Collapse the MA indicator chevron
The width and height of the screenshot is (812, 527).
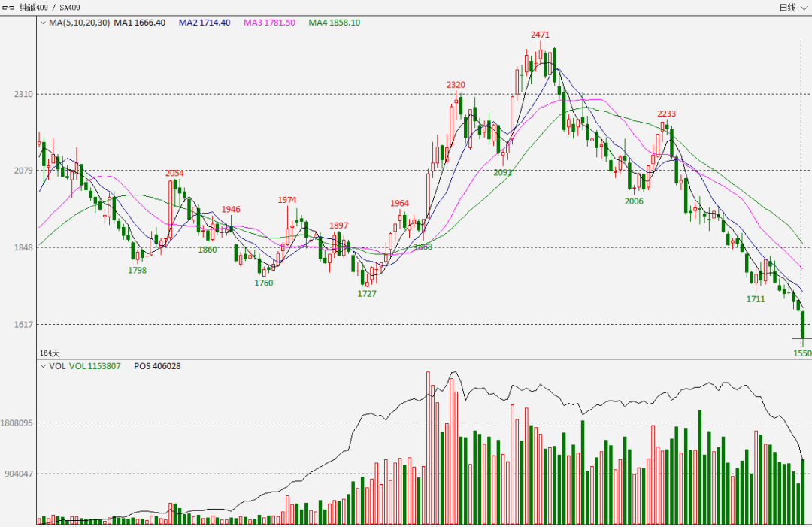pos(43,23)
